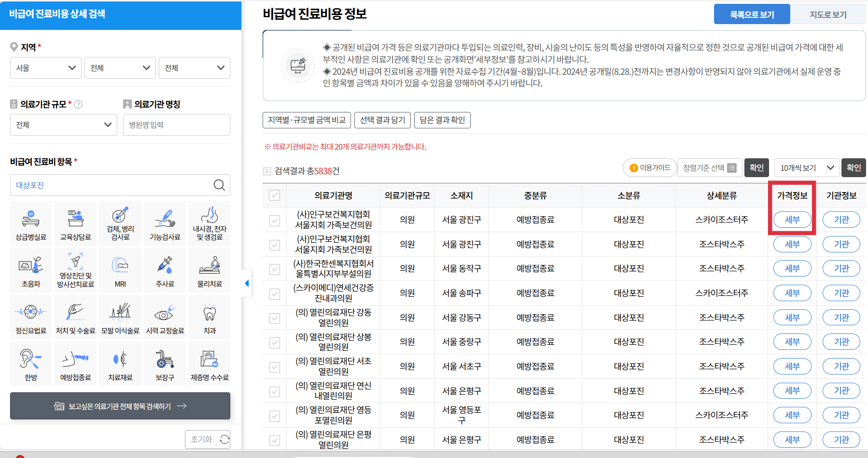
Task: Check the 한국한센복지협회 row checkbox
Action: click(x=275, y=269)
